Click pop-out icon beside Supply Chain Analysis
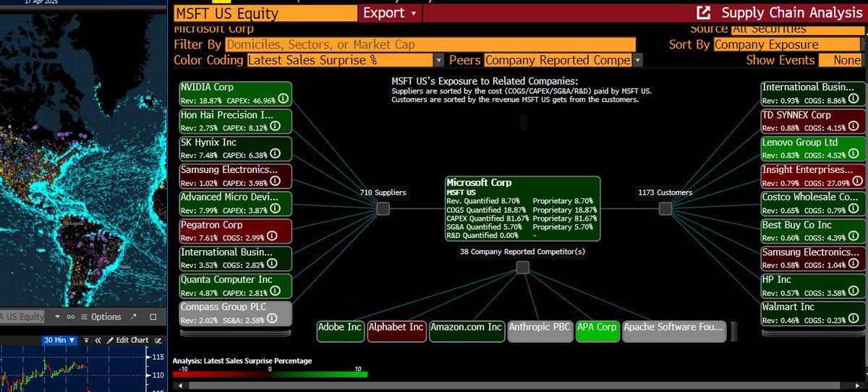Screen dimensions: 868x392 703,12
